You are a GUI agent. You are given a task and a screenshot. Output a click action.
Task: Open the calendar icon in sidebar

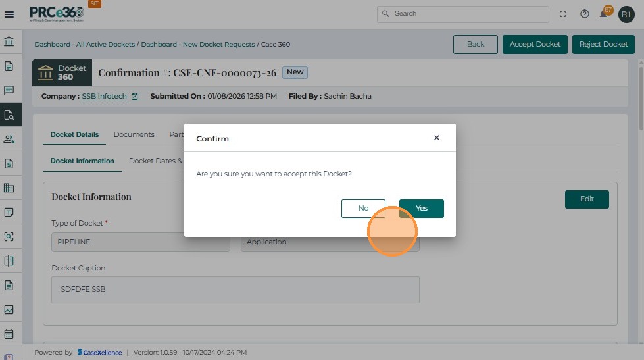[9, 334]
